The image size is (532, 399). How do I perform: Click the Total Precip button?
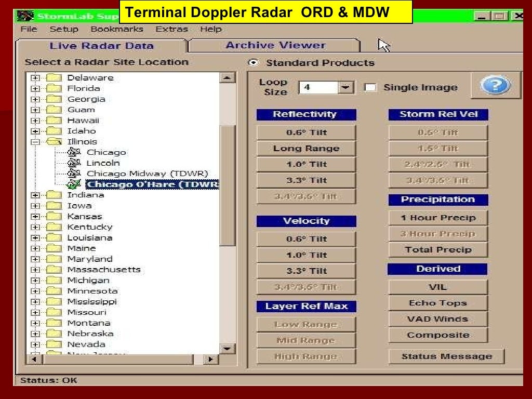438,250
